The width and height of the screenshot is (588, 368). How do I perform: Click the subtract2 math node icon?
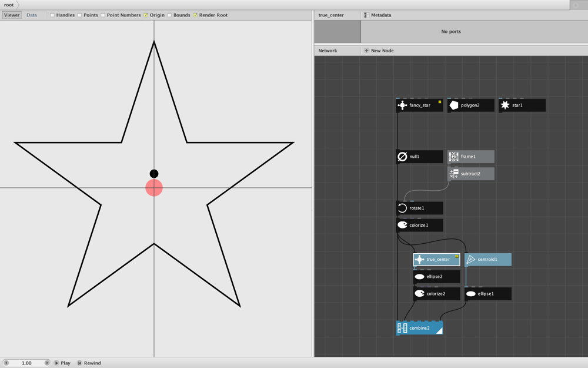pos(454,174)
